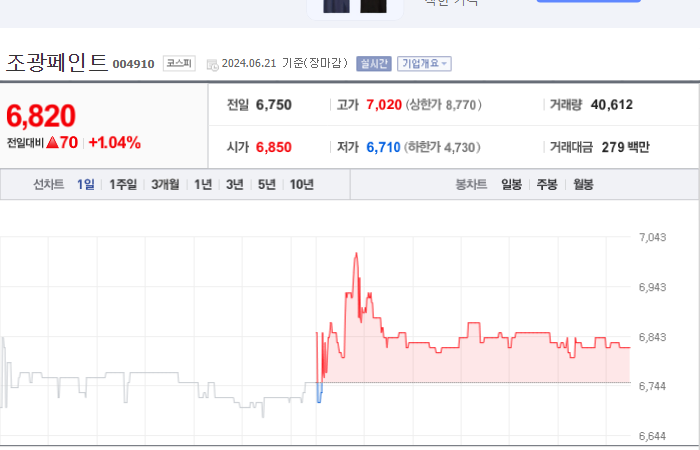Click the 6,744 axis label
This screenshot has height=450, width=700.
coord(653,386)
